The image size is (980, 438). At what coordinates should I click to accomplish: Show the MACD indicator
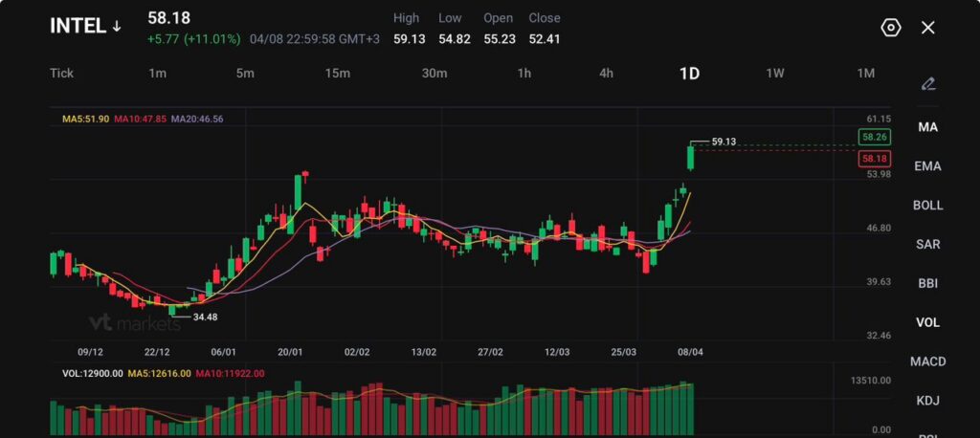[x=927, y=361]
